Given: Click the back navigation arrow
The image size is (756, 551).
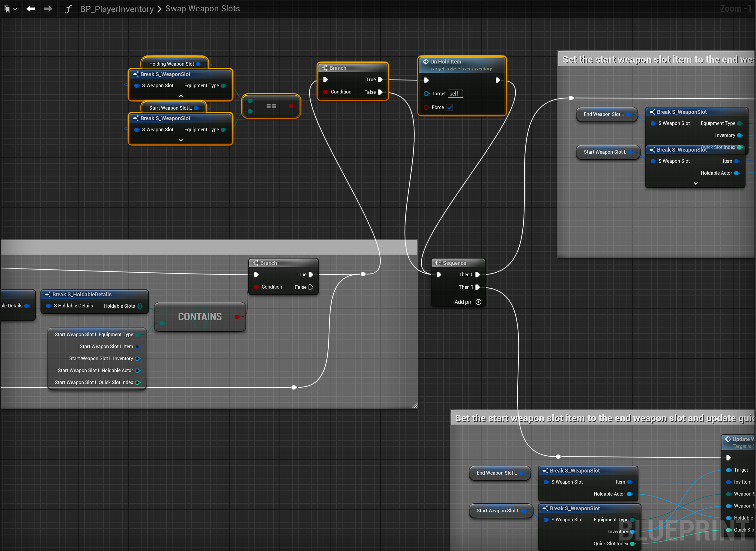Looking at the screenshot, I should (x=31, y=9).
